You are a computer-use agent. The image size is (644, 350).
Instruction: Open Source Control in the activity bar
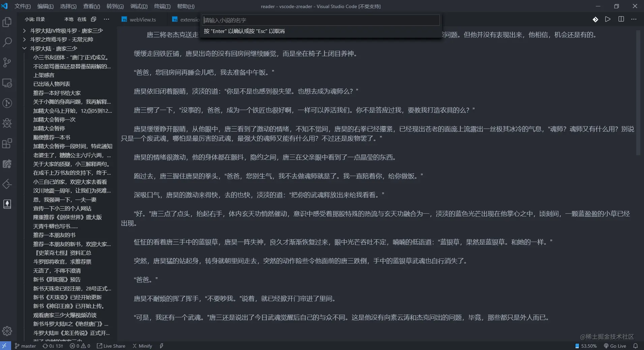tap(7, 63)
